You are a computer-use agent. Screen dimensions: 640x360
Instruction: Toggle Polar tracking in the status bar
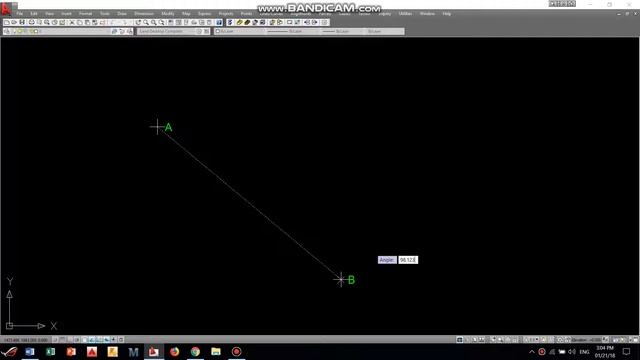point(77,340)
